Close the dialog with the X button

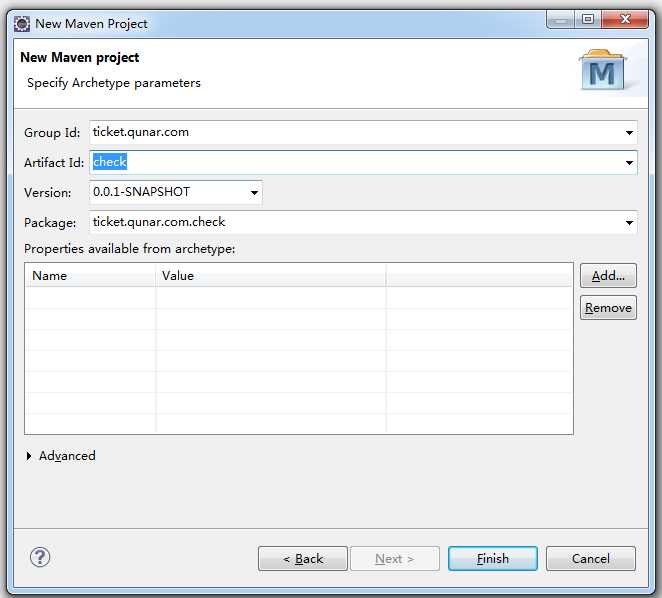tap(625, 19)
